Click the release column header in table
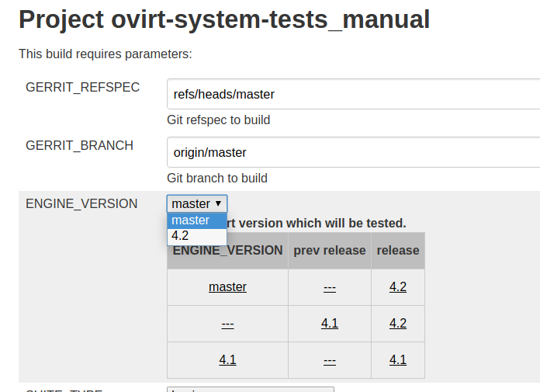This screenshot has width=540, height=392. click(x=398, y=250)
